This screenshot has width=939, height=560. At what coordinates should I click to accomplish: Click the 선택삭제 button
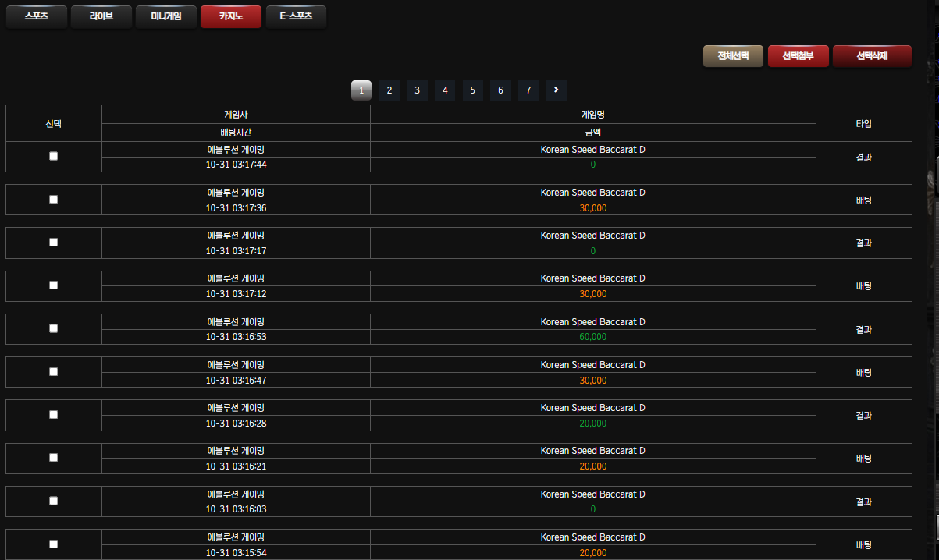872,56
